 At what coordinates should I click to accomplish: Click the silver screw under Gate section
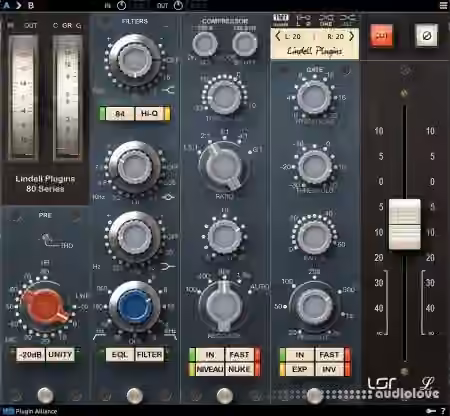click(x=314, y=395)
